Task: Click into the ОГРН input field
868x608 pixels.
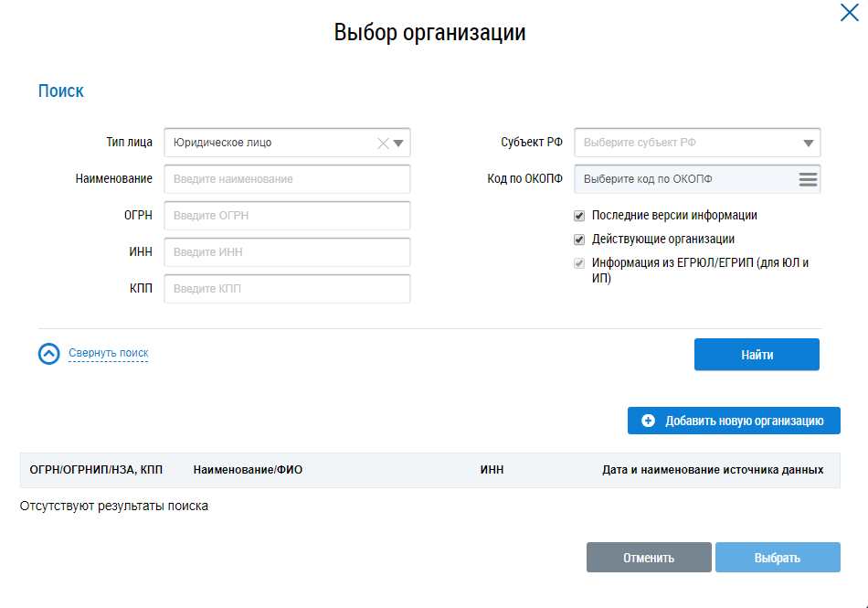Action: [x=287, y=216]
